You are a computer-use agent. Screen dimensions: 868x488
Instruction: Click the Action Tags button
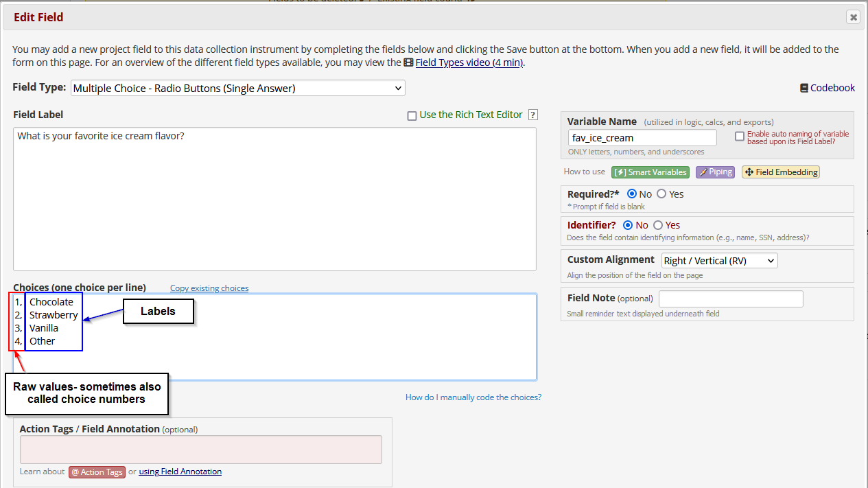[97, 472]
